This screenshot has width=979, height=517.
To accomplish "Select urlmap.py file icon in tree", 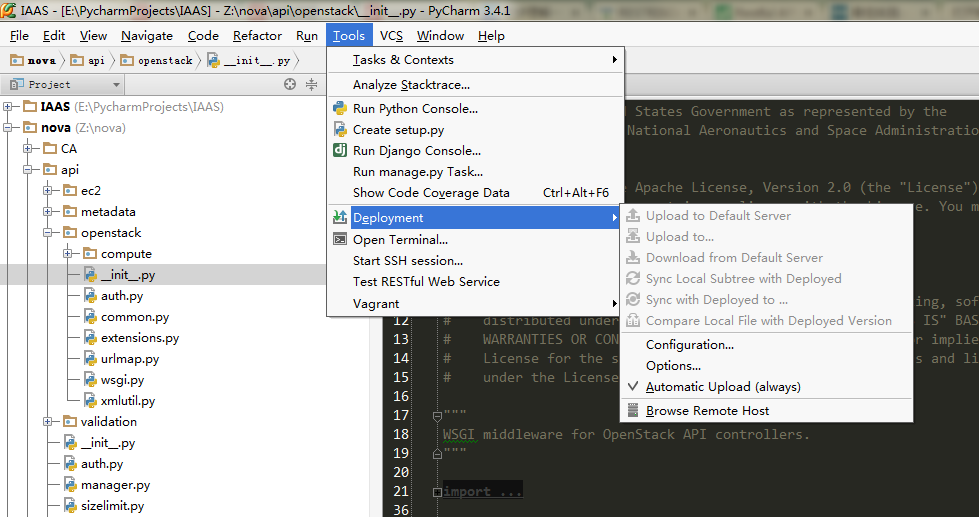I will [91, 359].
